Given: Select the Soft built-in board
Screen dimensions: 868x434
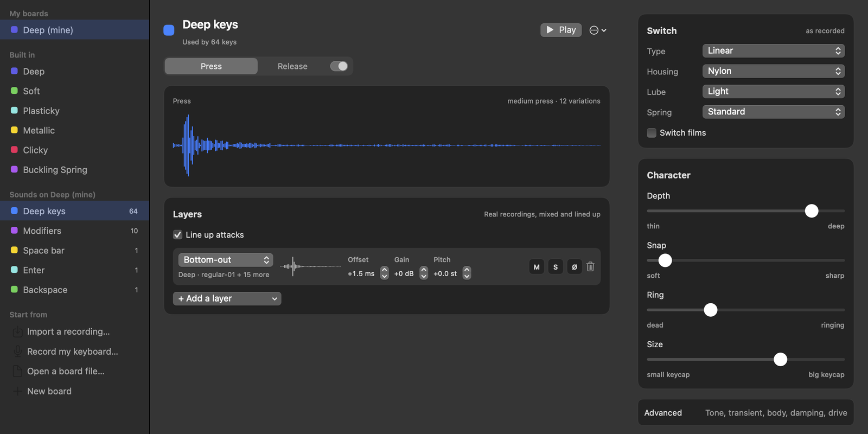Looking at the screenshot, I should click(x=75, y=91).
